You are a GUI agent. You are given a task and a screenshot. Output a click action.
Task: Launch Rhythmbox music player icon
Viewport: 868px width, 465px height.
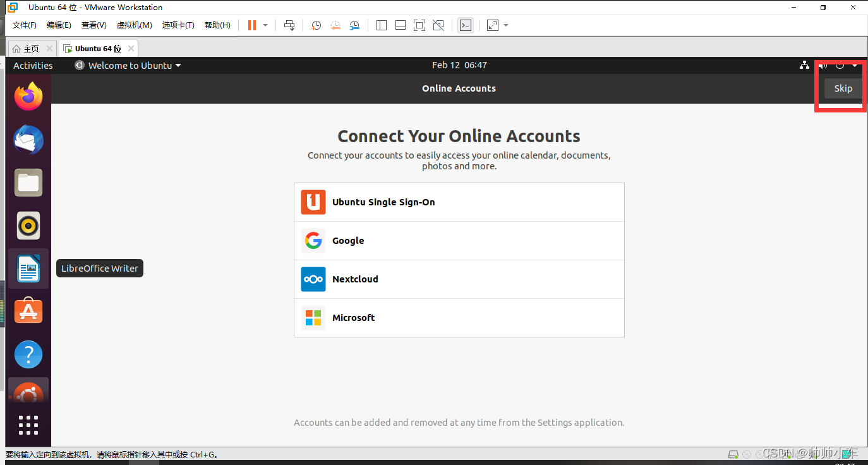(x=28, y=226)
